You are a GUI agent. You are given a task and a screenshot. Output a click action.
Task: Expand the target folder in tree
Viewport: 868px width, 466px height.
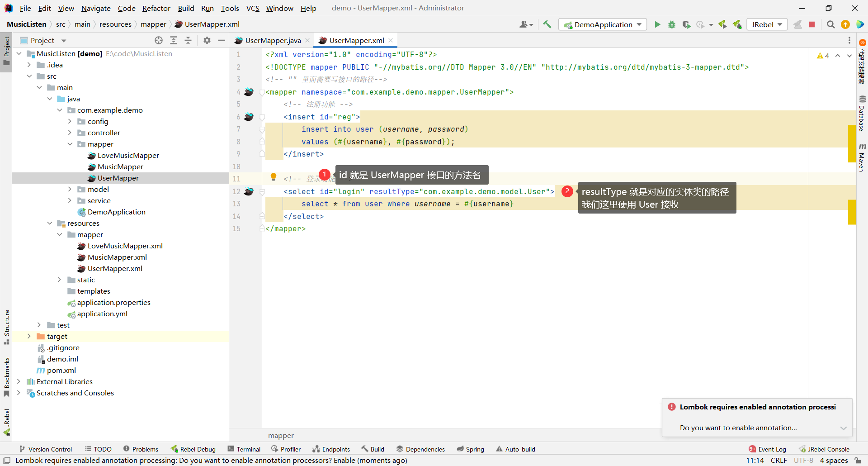click(29, 336)
